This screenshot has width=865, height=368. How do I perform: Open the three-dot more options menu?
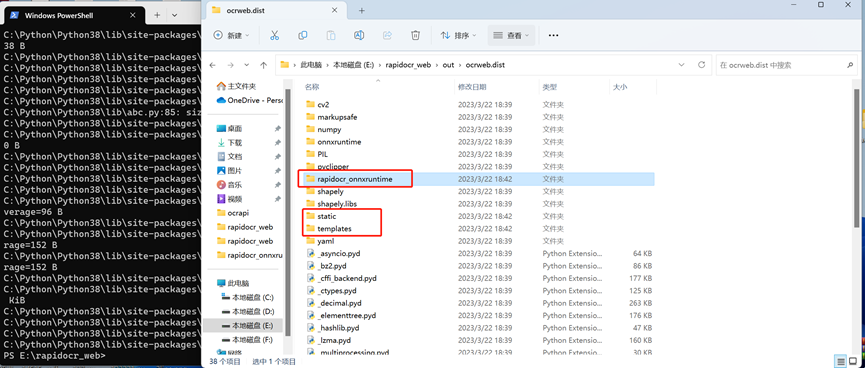click(x=553, y=35)
